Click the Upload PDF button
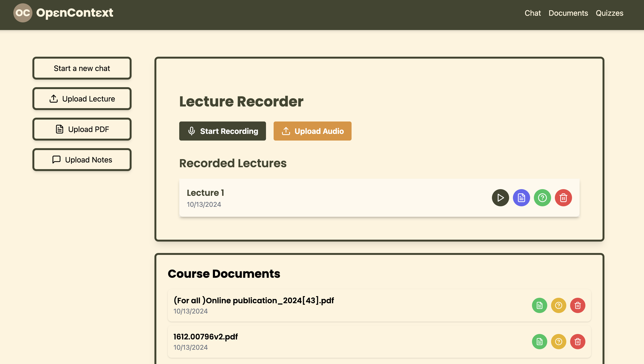644x364 pixels. [x=82, y=129]
